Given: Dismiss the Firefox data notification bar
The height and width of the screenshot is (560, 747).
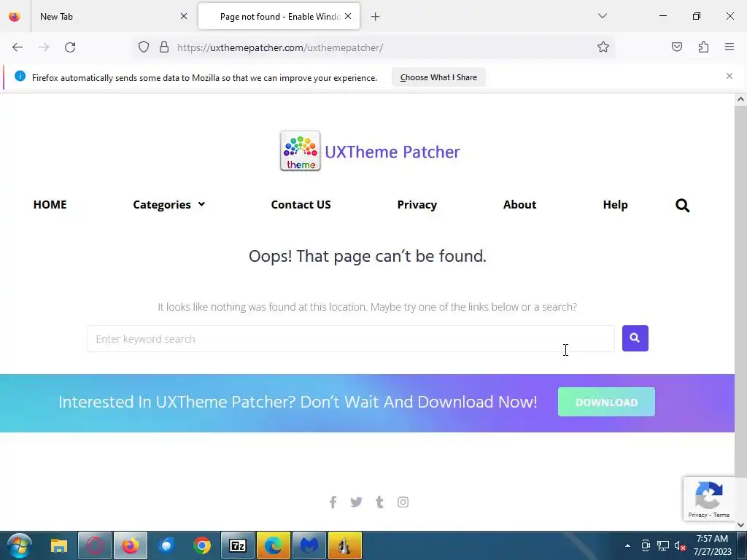Looking at the screenshot, I should click(x=729, y=76).
